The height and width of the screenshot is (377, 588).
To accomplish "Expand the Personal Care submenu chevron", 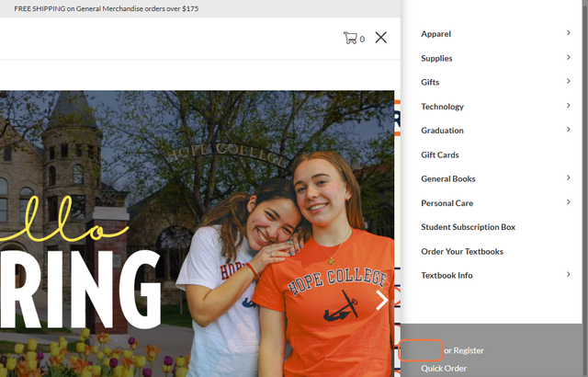I will (x=569, y=202).
